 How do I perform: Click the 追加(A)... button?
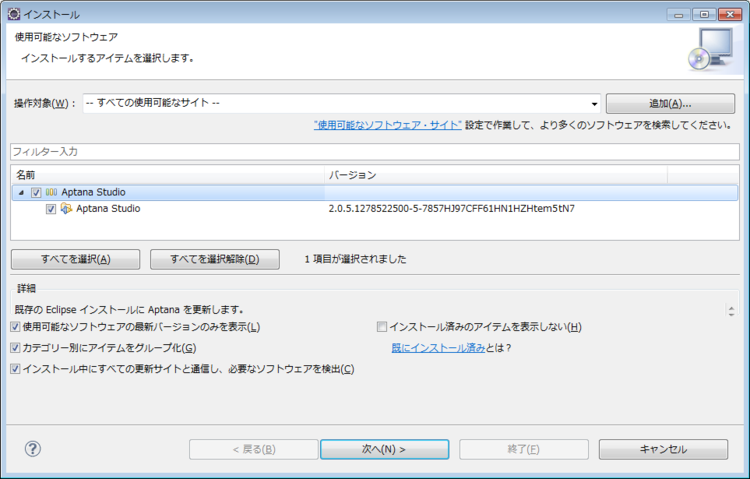click(670, 103)
